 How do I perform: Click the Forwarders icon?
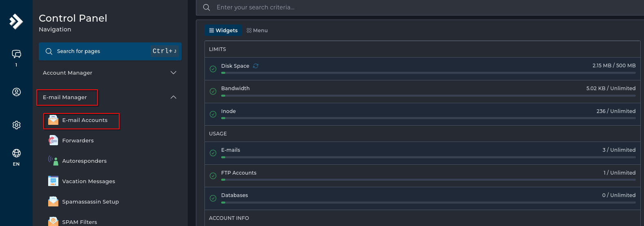pos(53,140)
